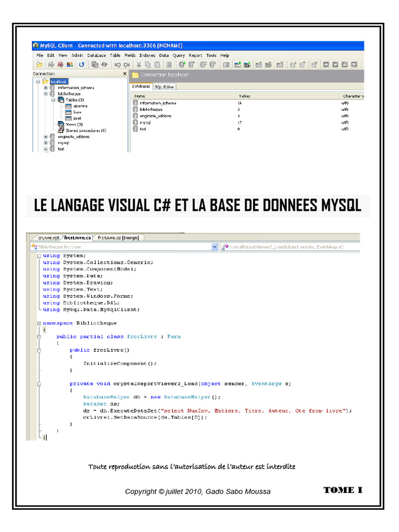The width and height of the screenshot is (399, 532).
Task: Click the Redo arrow toolbar icon
Action: coord(127,64)
